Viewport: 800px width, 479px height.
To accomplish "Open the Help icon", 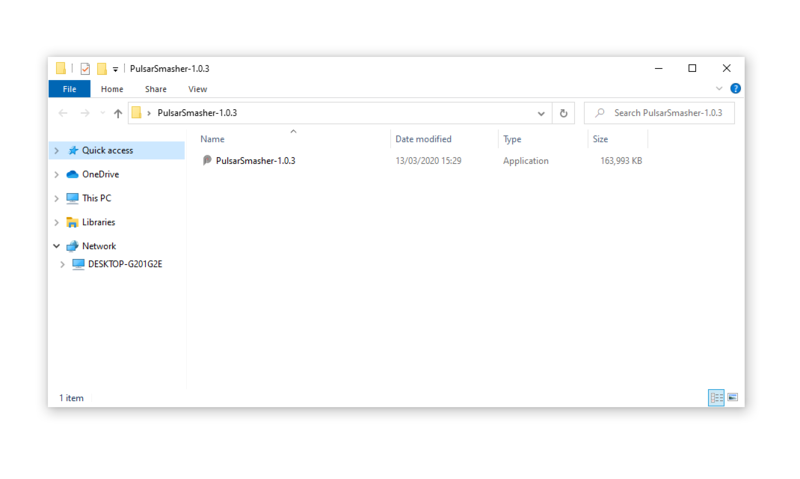I will 735,88.
